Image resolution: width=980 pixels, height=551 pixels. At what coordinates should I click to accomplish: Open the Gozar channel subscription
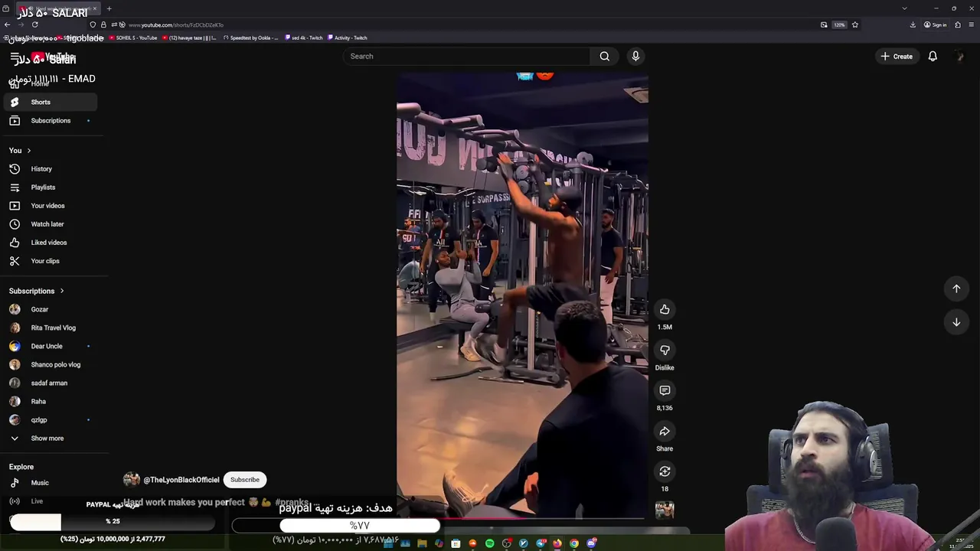(x=51, y=309)
